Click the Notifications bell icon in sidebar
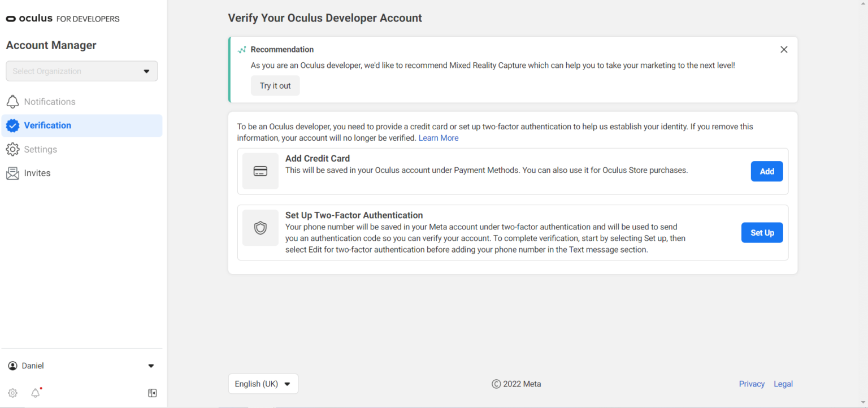Viewport: 868px width, 408px height. [12, 102]
